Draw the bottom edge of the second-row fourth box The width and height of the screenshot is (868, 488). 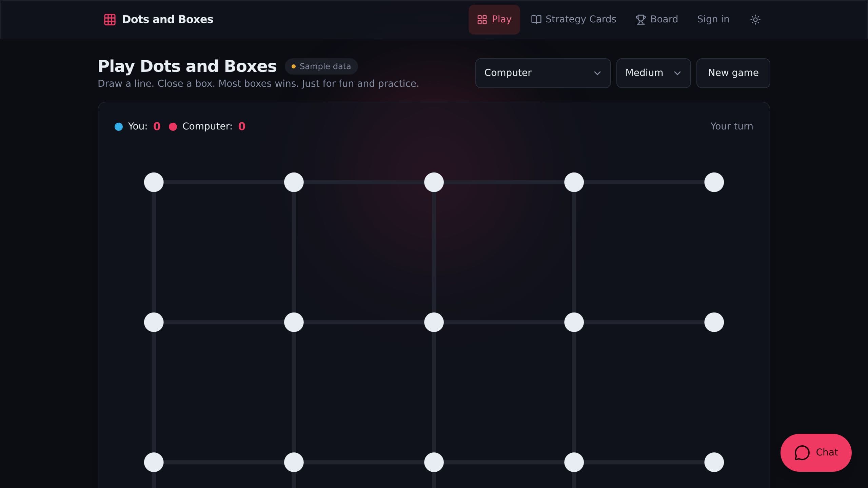[x=644, y=462]
